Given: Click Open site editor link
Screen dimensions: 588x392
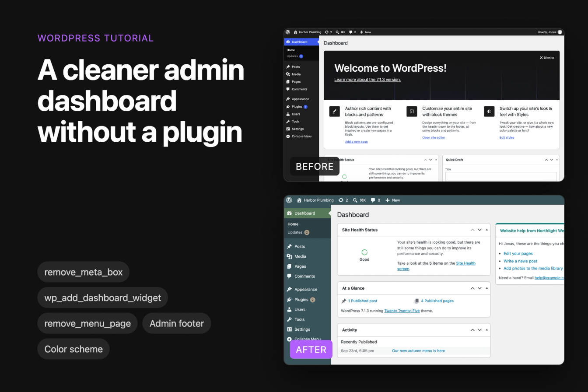Looking at the screenshot, I should pos(434,137).
